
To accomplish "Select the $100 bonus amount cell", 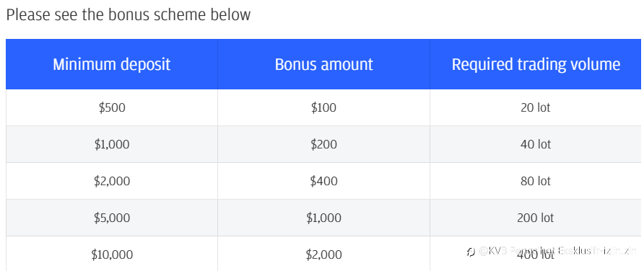I will (x=323, y=107).
